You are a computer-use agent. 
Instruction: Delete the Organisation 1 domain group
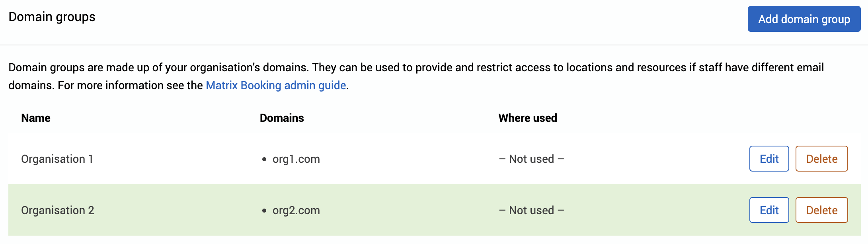point(821,158)
